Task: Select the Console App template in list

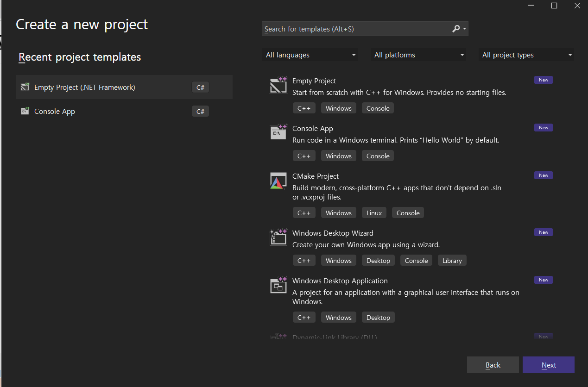Action: [313, 128]
